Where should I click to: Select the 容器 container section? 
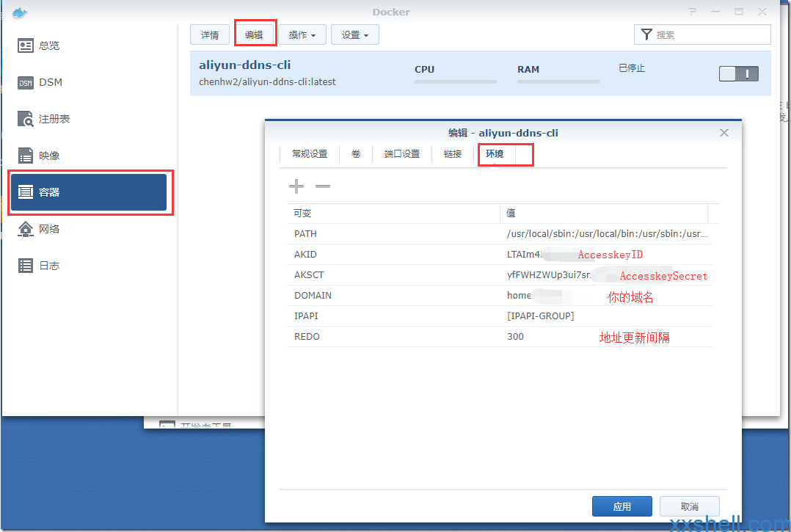pos(89,192)
